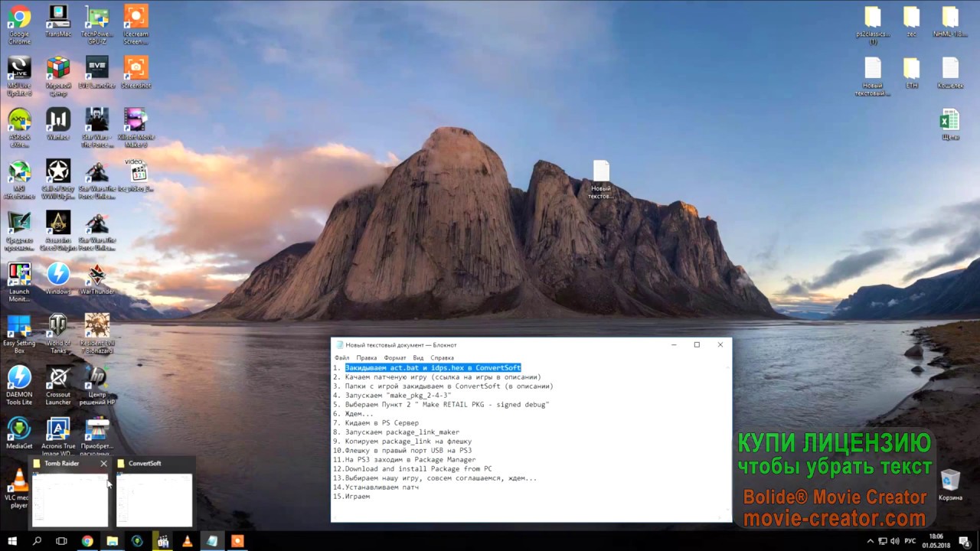Viewport: 980px width, 551px height.
Task: Open Файл menu in Notepad
Action: 341,357
